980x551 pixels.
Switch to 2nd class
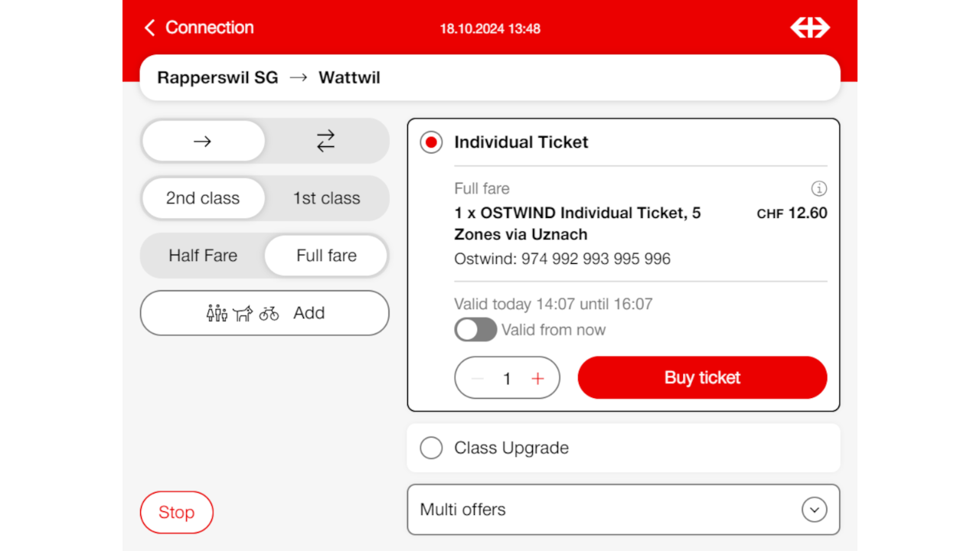click(x=203, y=198)
